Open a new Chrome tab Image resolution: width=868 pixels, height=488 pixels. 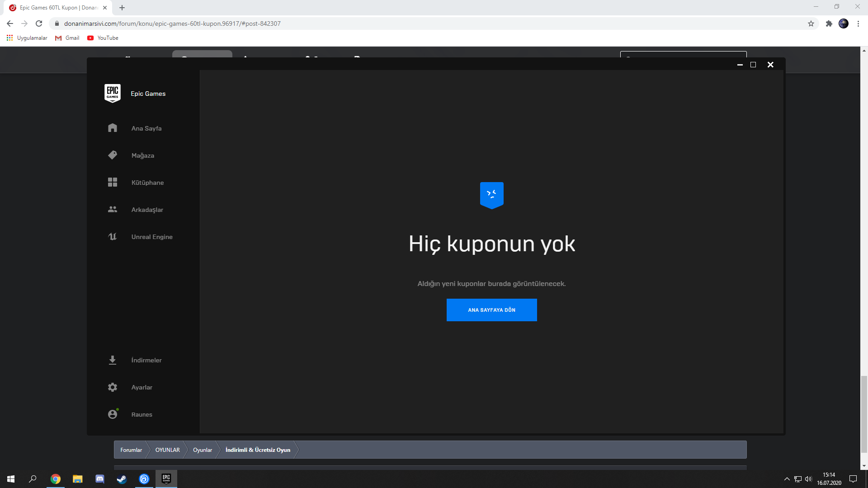click(x=122, y=8)
